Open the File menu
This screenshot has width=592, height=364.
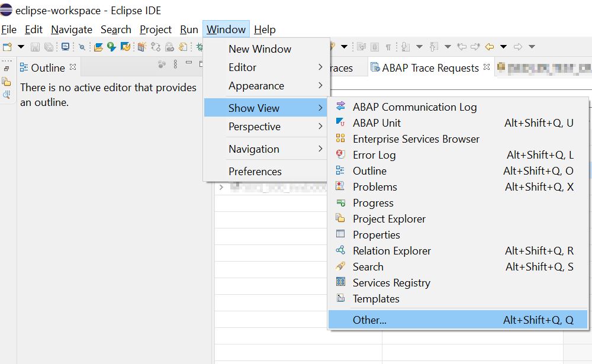coord(9,30)
